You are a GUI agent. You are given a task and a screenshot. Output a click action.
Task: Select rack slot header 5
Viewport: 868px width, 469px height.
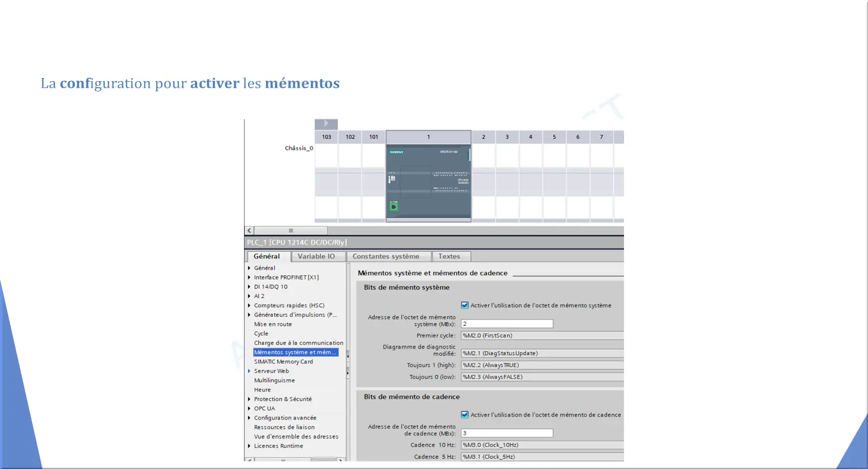(554, 137)
